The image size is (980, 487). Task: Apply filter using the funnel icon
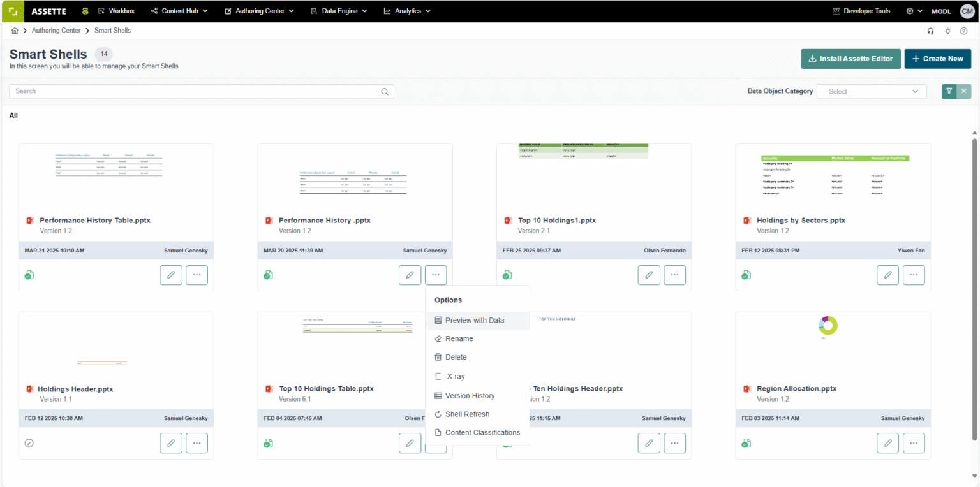click(x=949, y=91)
